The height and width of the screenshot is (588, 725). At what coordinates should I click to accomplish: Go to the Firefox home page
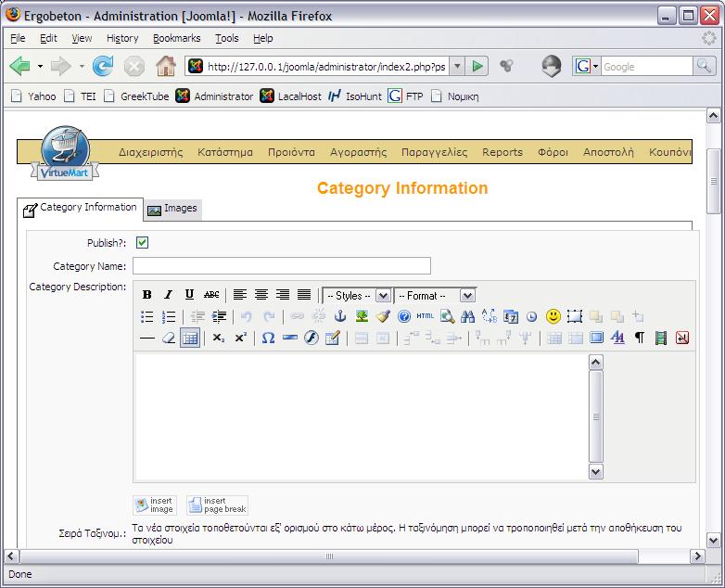pos(166,66)
